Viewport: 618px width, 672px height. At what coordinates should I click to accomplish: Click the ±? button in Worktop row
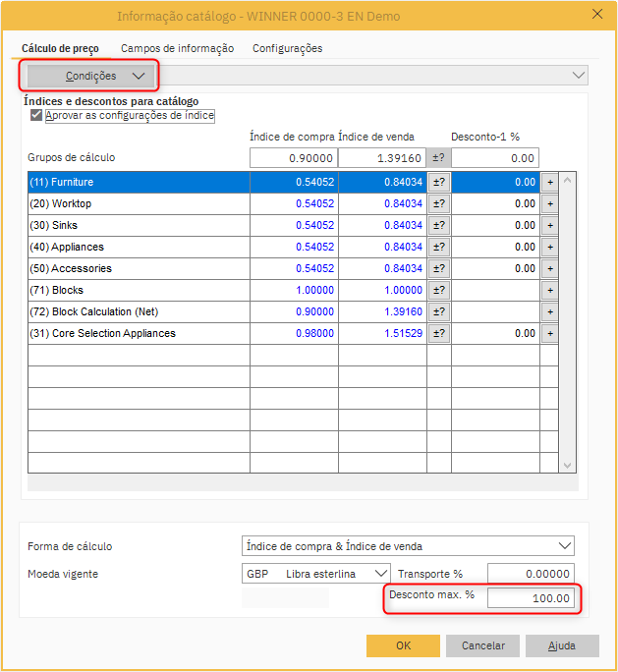(438, 203)
